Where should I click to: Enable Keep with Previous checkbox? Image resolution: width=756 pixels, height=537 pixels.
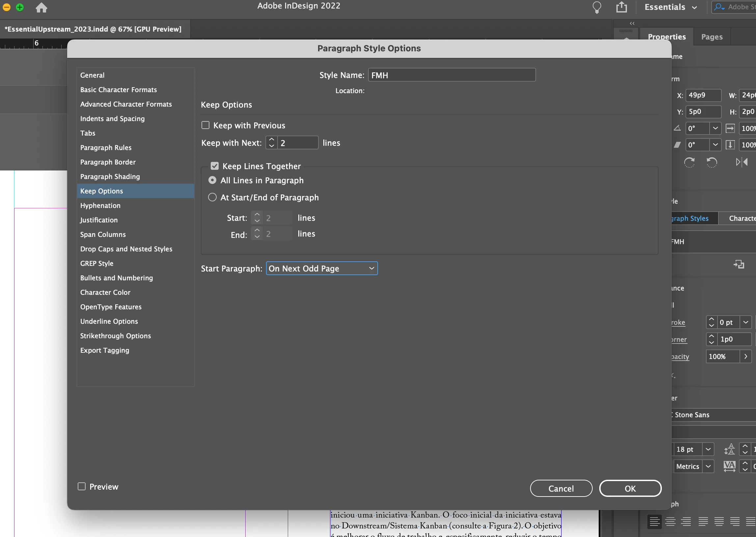(205, 125)
